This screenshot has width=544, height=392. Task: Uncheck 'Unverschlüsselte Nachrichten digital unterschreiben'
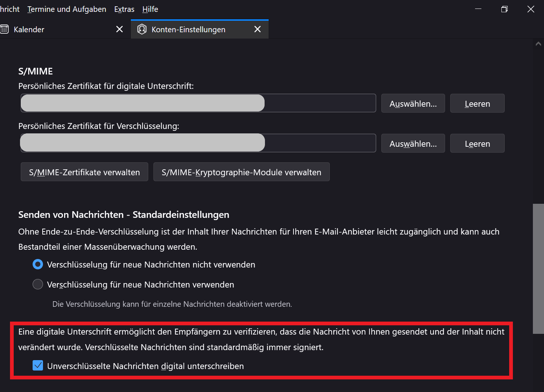38,366
